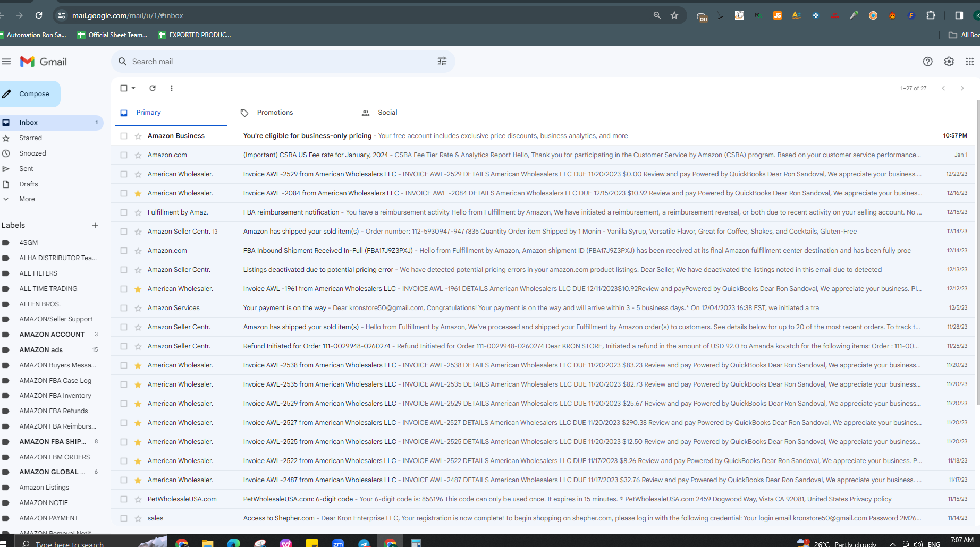Focus the Search mail field

(x=283, y=62)
